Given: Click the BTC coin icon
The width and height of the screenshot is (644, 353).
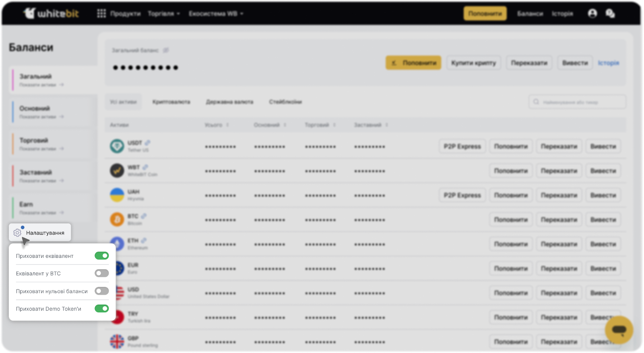Looking at the screenshot, I should point(117,219).
